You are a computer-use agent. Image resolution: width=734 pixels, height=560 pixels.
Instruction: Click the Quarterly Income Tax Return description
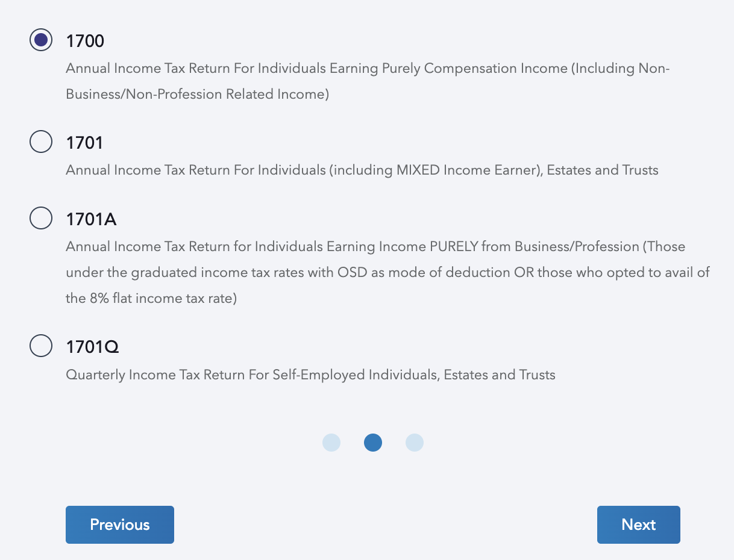310,375
